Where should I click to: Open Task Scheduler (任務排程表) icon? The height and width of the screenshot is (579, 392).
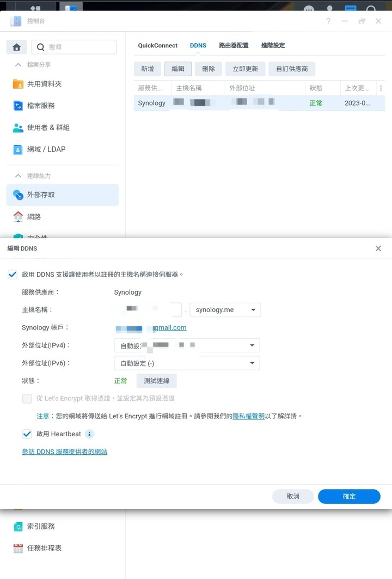click(18, 548)
